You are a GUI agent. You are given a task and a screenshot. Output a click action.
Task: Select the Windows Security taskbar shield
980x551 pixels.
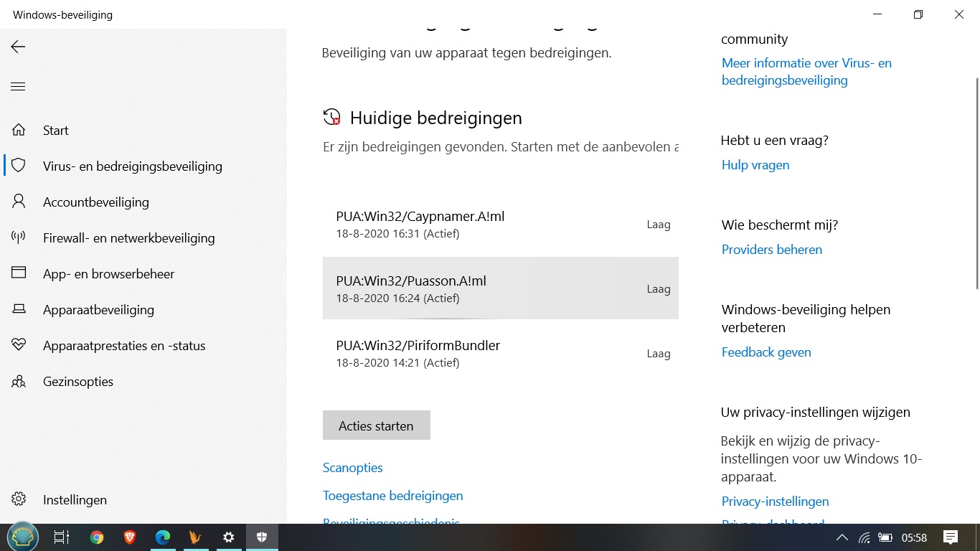(x=262, y=537)
